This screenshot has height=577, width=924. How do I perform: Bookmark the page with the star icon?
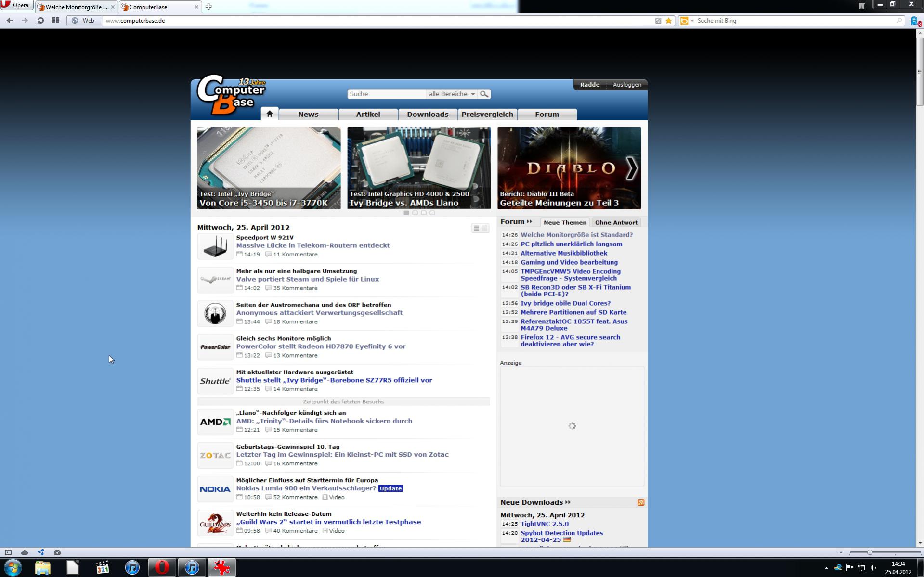668,21
